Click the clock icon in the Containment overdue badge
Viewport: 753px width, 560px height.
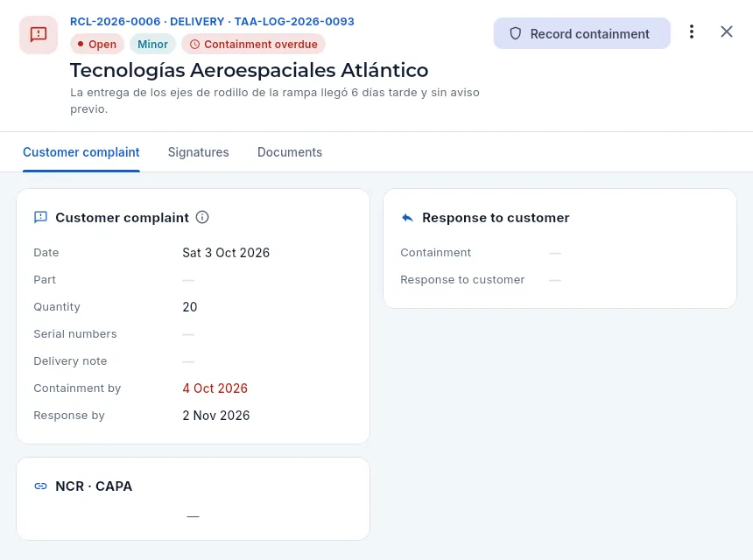(x=194, y=45)
